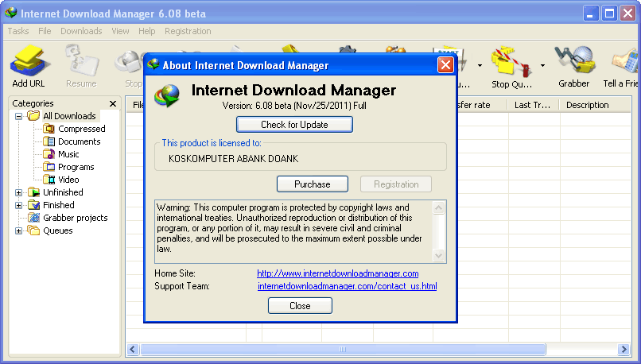Expand the Queues tree node
This screenshot has width=641, height=364.
pos(18,230)
